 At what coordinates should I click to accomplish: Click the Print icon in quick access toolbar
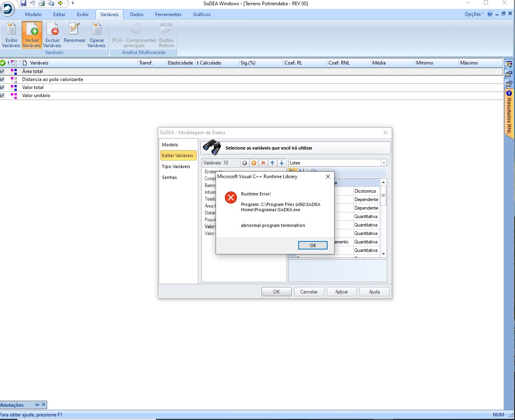click(x=42, y=3)
